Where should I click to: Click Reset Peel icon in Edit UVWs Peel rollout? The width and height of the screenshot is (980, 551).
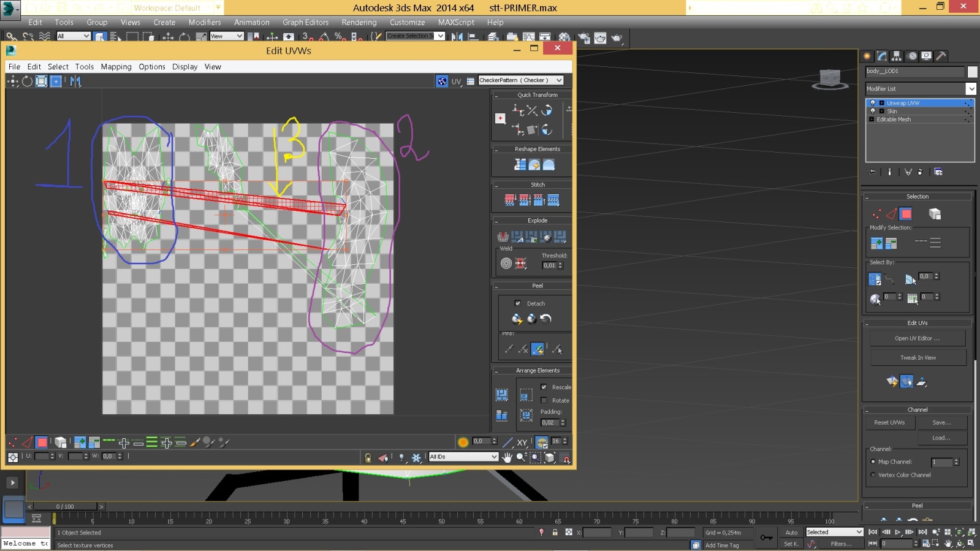[545, 319]
